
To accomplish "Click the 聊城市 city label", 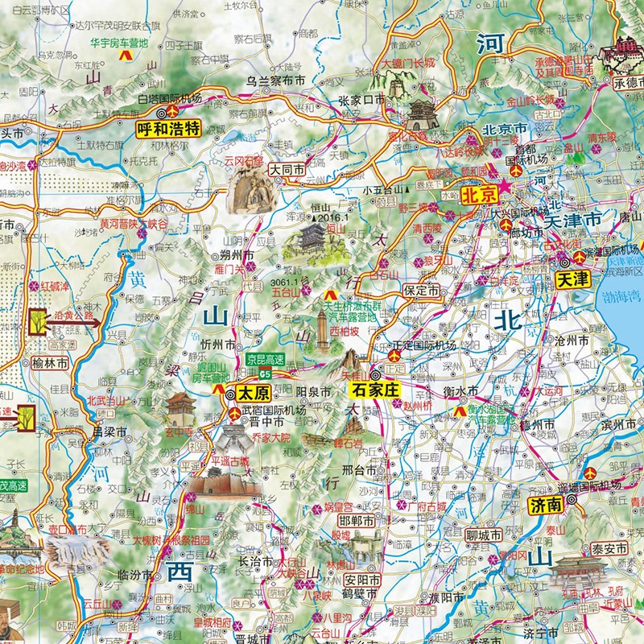I will pos(483,536).
